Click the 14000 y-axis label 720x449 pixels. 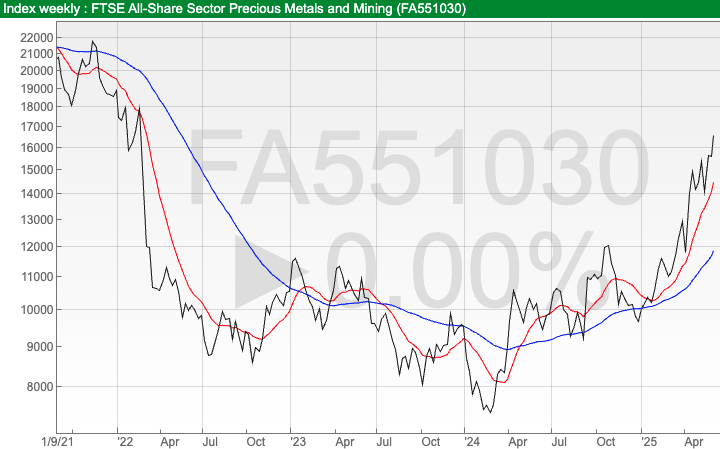(x=37, y=194)
